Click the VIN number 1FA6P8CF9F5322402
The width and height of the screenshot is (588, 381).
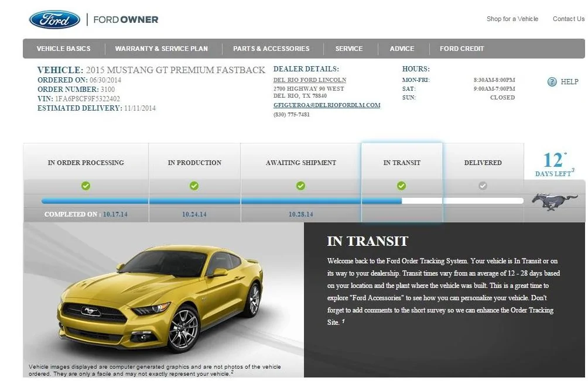[87, 99]
